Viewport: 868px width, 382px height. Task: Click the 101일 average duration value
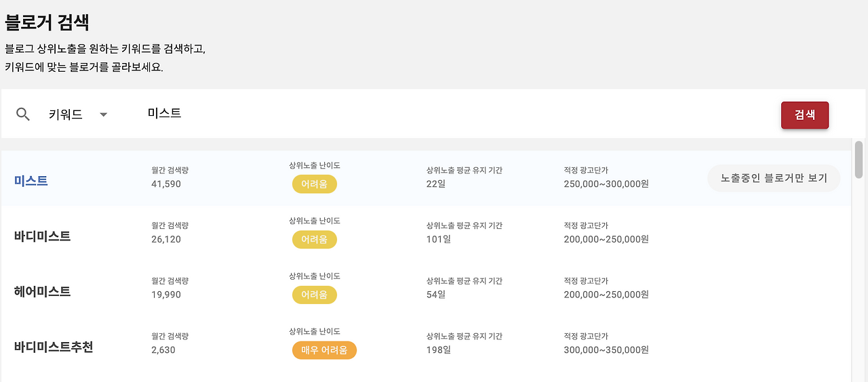tap(439, 240)
